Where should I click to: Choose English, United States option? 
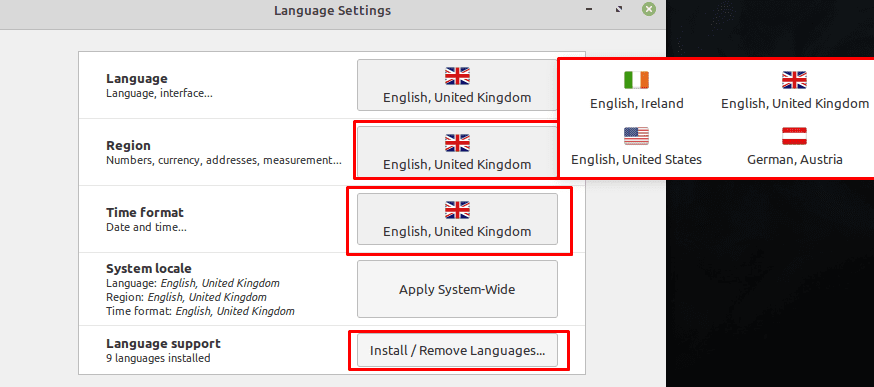pos(637,146)
